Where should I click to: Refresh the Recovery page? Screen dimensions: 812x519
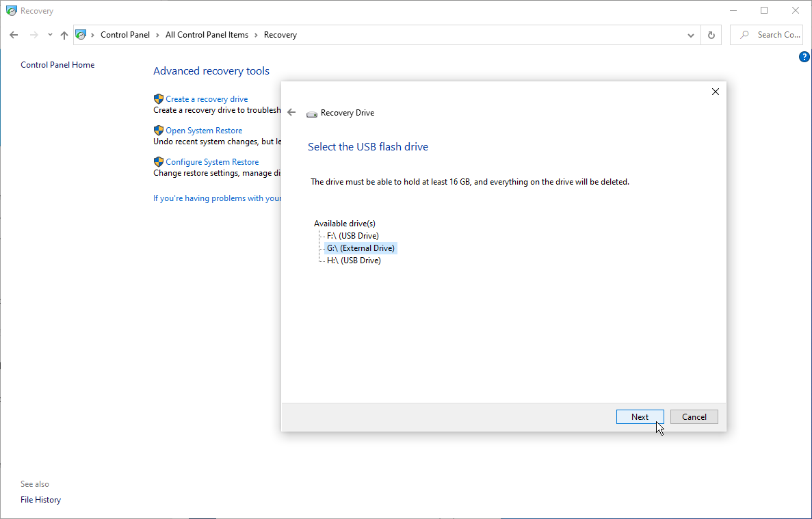coord(711,35)
